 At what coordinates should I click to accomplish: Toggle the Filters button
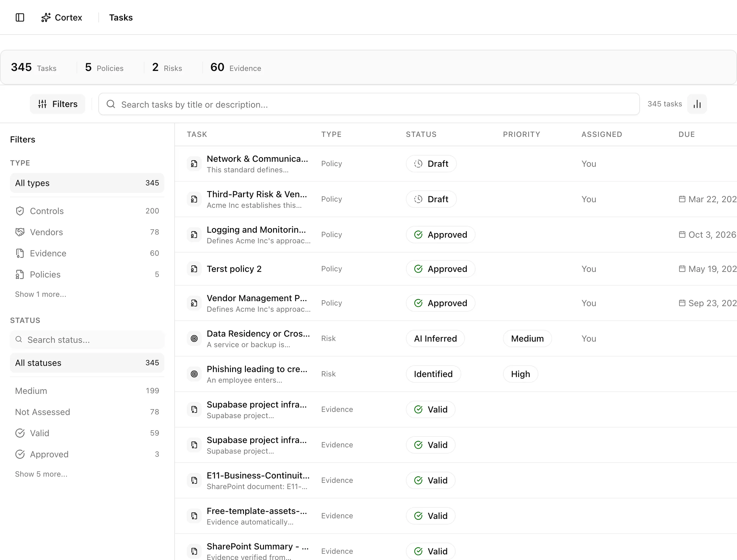pyautogui.click(x=57, y=104)
